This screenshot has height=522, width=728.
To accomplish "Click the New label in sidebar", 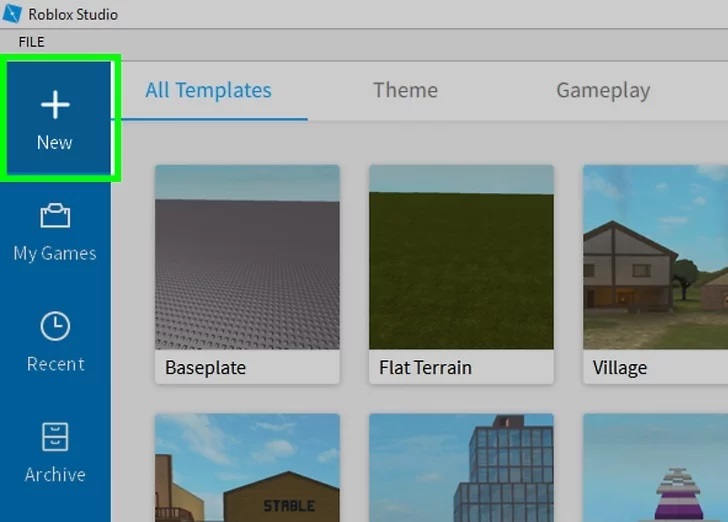I will (55, 143).
